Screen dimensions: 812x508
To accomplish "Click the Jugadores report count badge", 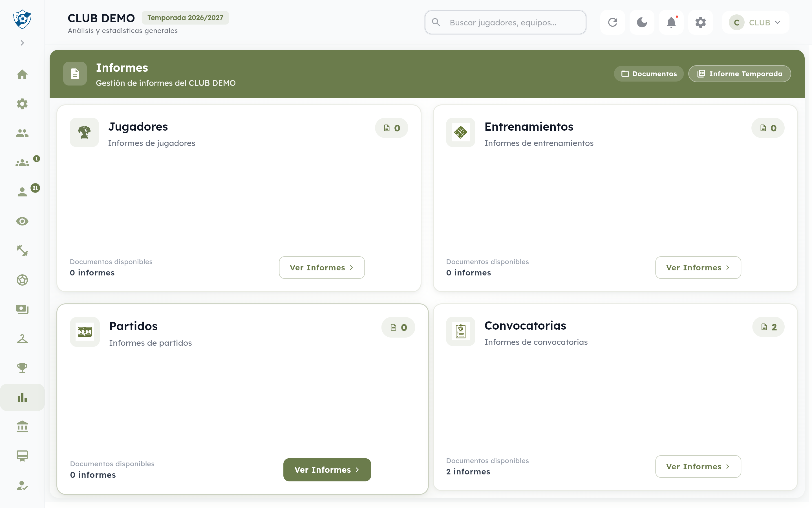I will [392, 128].
